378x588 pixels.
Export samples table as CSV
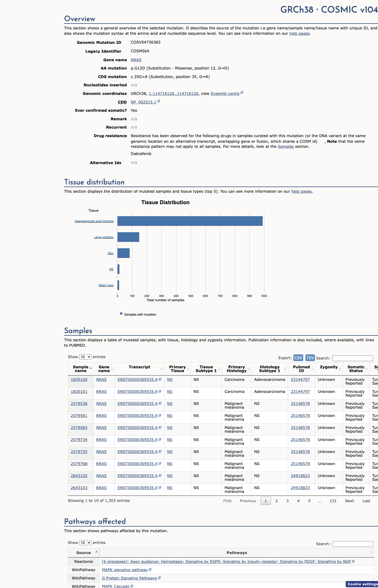(298, 358)
